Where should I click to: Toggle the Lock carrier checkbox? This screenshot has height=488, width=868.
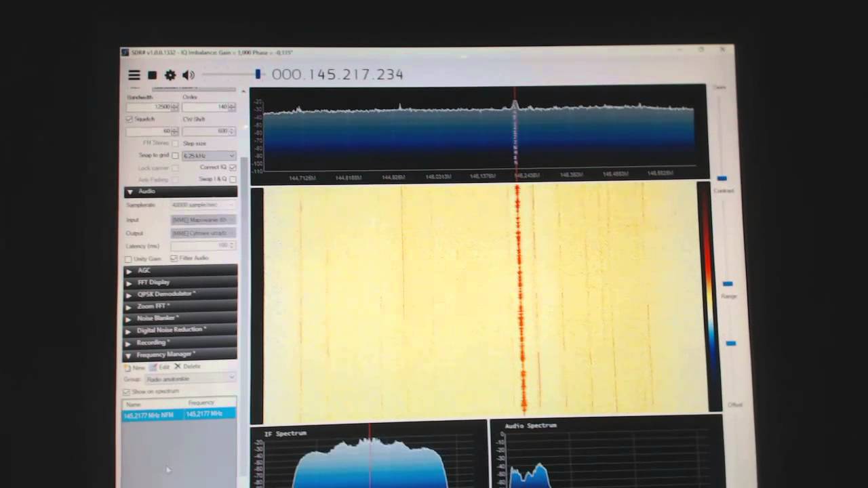point(176,168)
